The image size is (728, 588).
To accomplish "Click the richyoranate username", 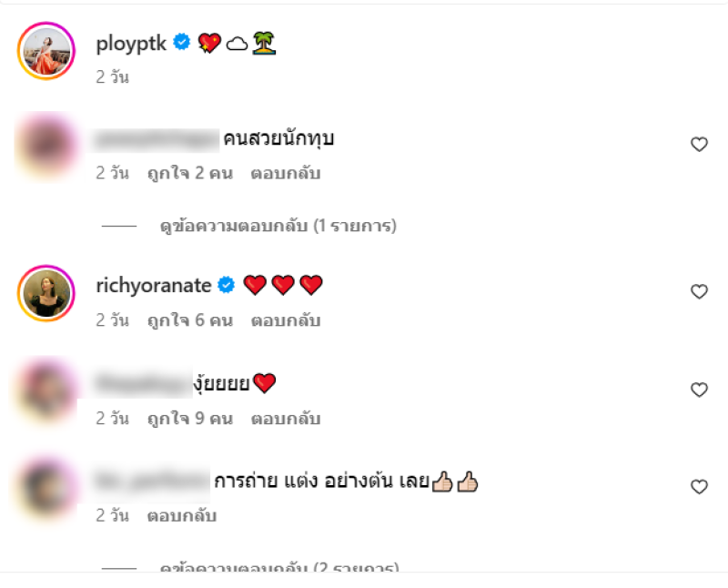I will [x=154, y=286].
